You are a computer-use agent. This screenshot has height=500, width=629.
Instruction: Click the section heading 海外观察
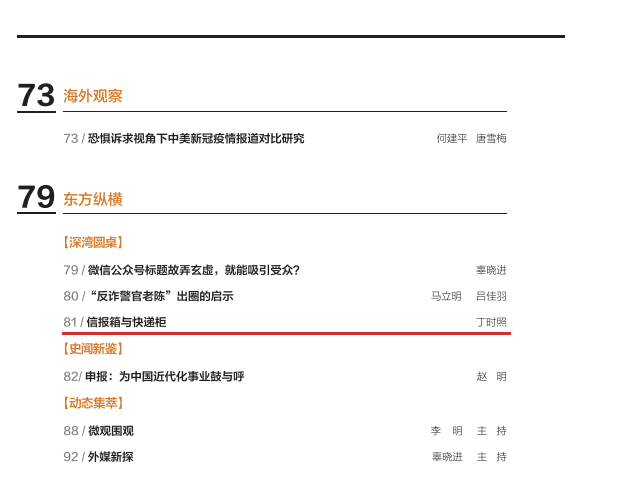[x=93, y=96]
